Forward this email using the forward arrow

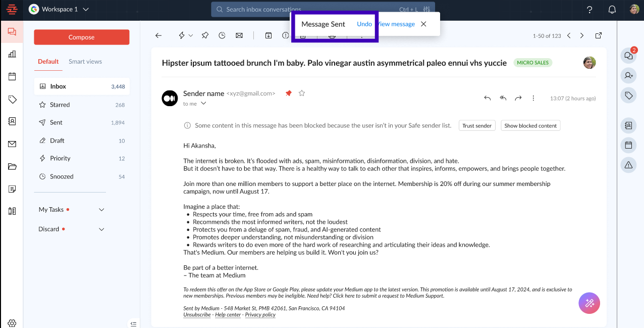coord(518,98)
